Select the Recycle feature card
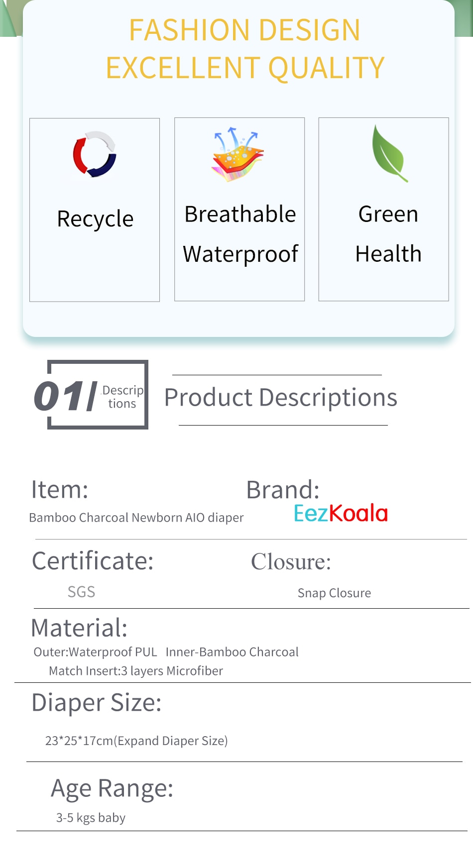The image size is (473, 868). point(95,210)
